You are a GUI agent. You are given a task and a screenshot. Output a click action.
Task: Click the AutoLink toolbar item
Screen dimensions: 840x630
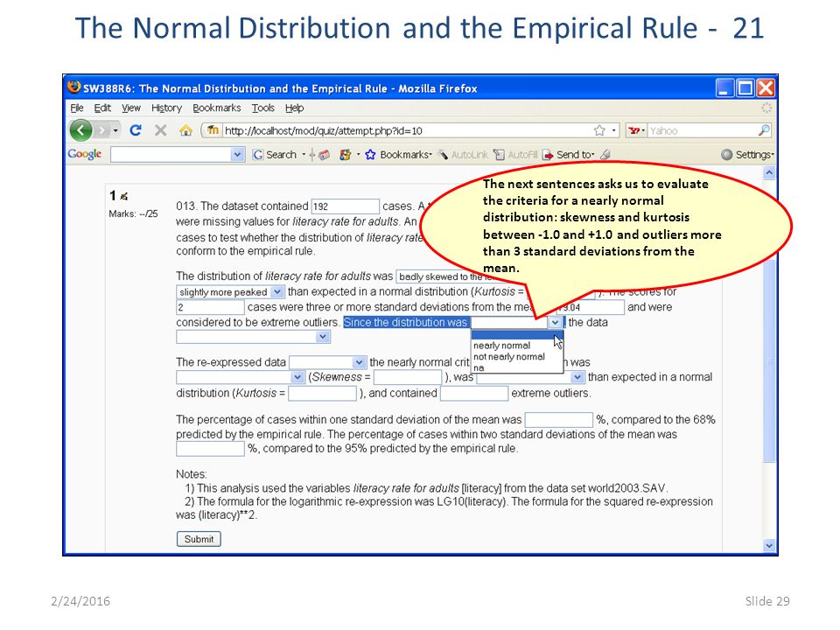[x=462, y=154]
